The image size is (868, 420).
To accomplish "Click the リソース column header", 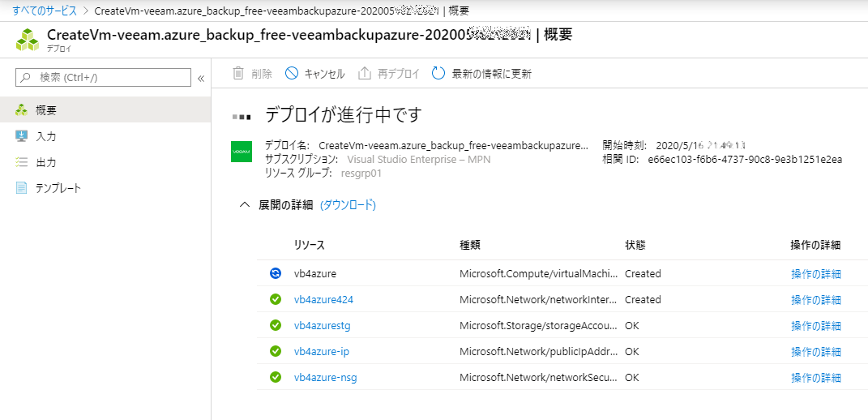I will [309, 245].
